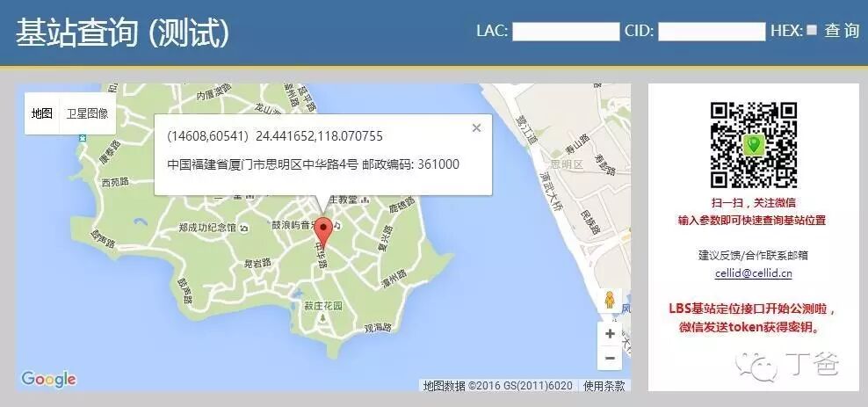Click the 民族路 road label
Viewport: 868px width, 407px height.
[x=589, y=222]
